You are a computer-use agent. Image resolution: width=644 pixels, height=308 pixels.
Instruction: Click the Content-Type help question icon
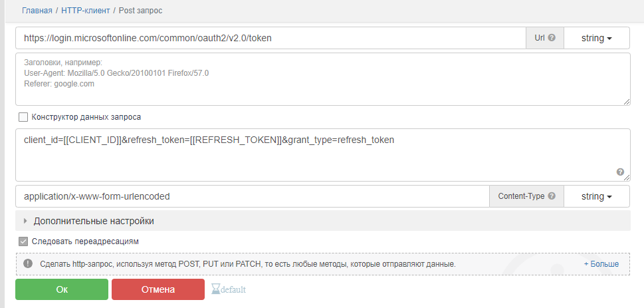(x=552, y=196)
